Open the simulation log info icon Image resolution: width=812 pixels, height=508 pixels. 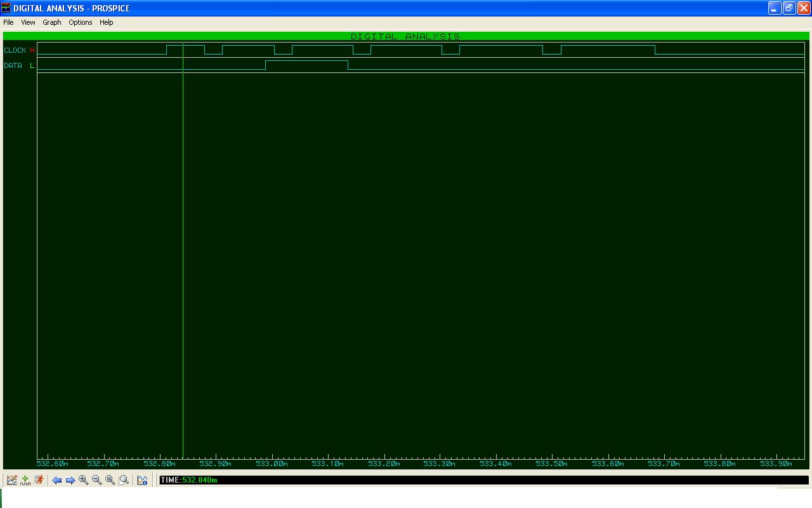pos(142,480)
